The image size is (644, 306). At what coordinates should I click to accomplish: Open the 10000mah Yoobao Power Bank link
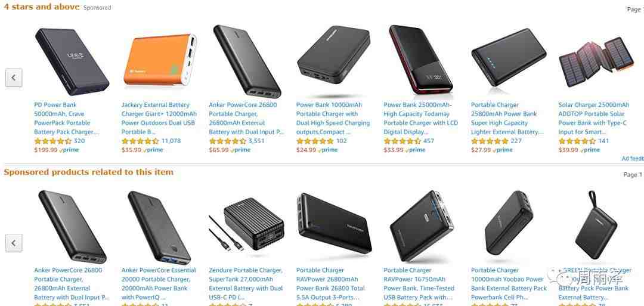[509, 284]
